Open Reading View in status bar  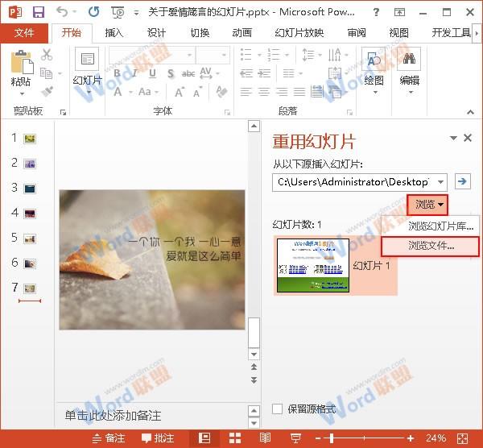(265, 438)
